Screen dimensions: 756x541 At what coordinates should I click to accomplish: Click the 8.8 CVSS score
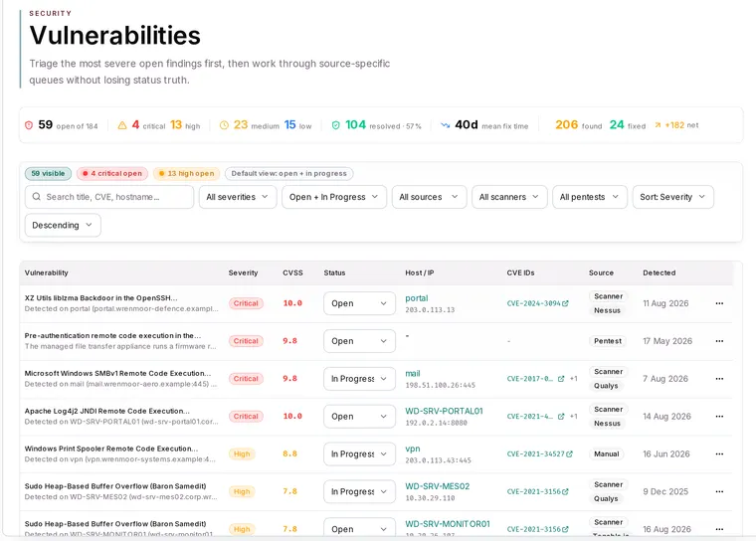point(289,453)
